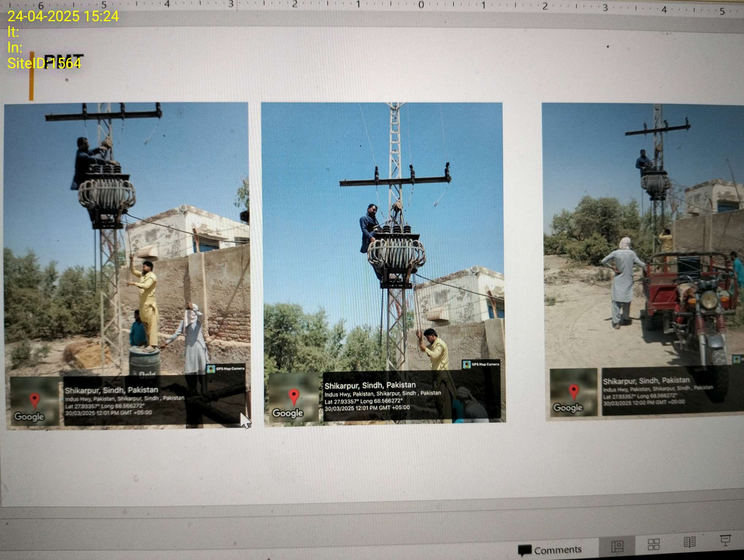Image resolution: width=744 pixels, height=560 pixels.
Task: Click the PMT slide title text
Action: coord(64,61)
